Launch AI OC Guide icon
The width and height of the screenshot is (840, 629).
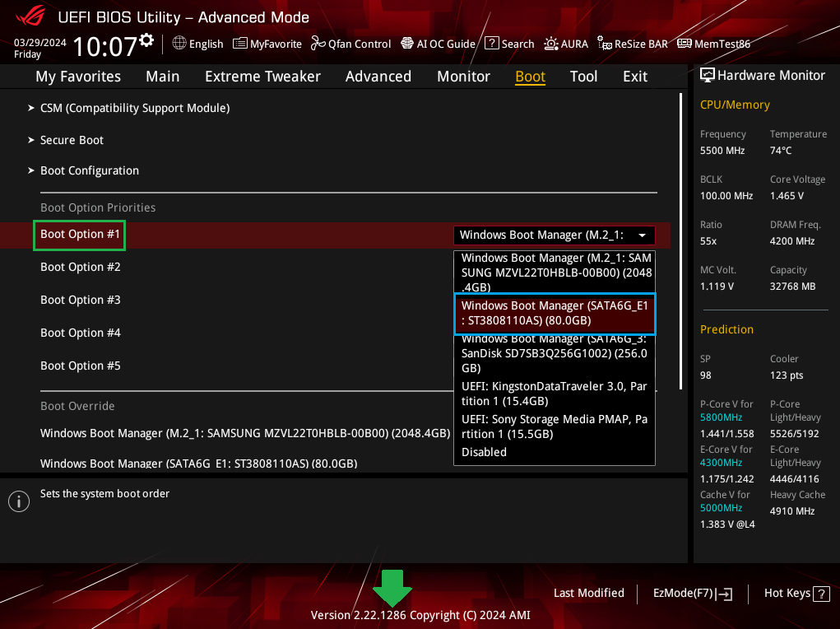[x=407, y=43]
